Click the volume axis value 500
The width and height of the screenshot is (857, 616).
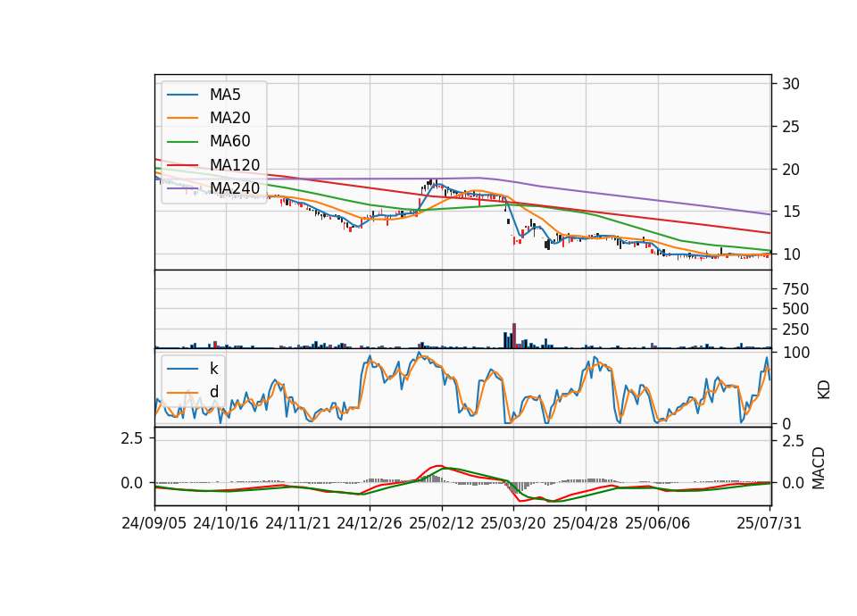[x=795, y=310]
